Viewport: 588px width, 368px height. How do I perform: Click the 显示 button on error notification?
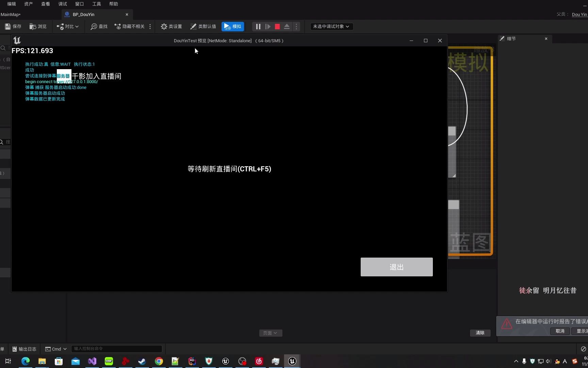[x=580, y=331]
